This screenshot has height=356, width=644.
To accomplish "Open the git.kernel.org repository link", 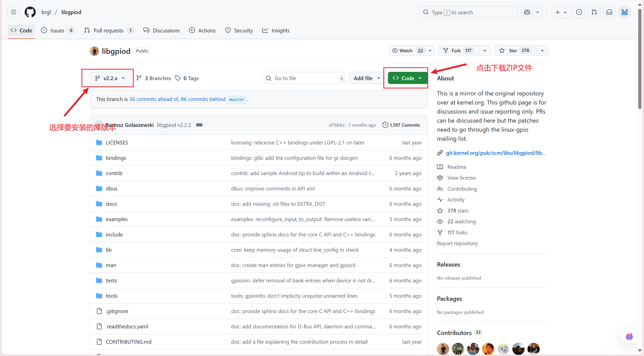I will point(496,153).
